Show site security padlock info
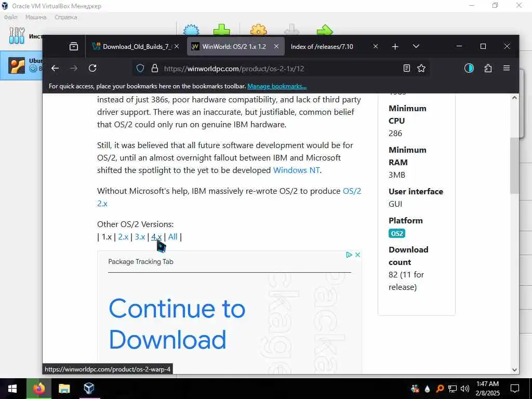 (155, 68)
